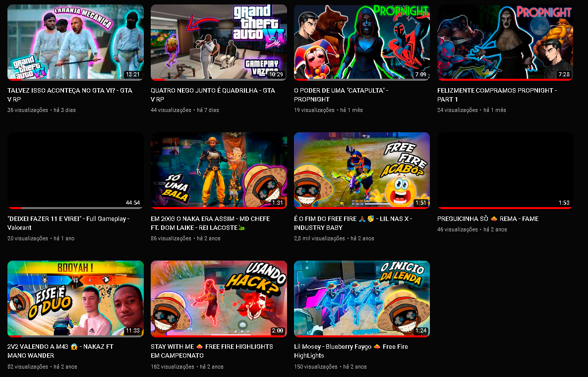
Task: Click the 1:51 duration badge
Action: (x=421, y=202)
